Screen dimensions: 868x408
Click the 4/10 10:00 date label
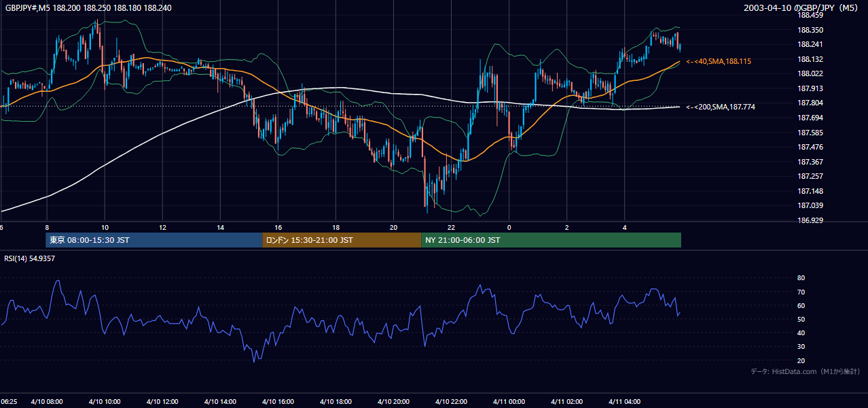click(105, 402)
